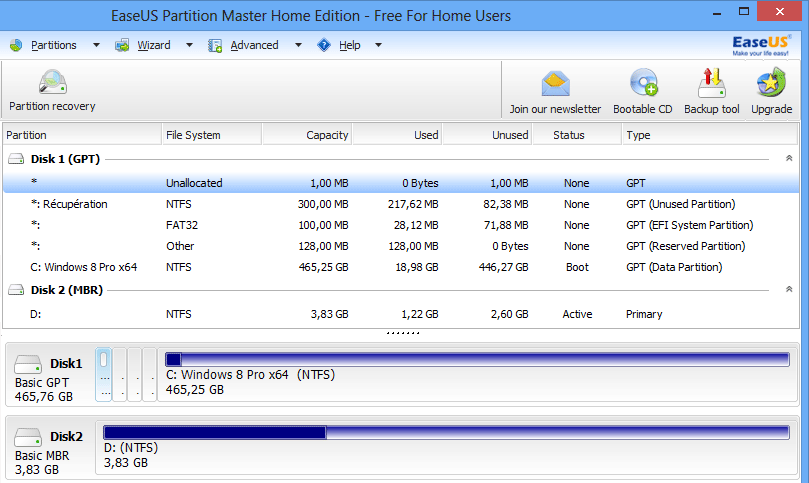Select the Disk2 Basic MBR drive icon in map

point(28,437)
